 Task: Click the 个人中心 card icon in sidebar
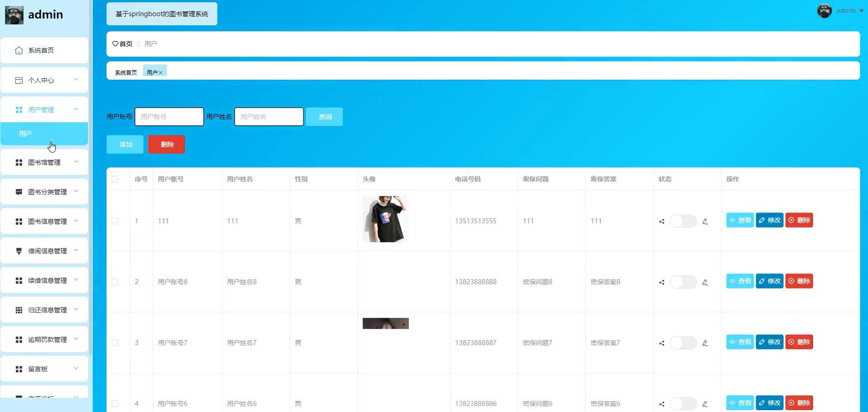pyautogui.click(x=19, y=80)
